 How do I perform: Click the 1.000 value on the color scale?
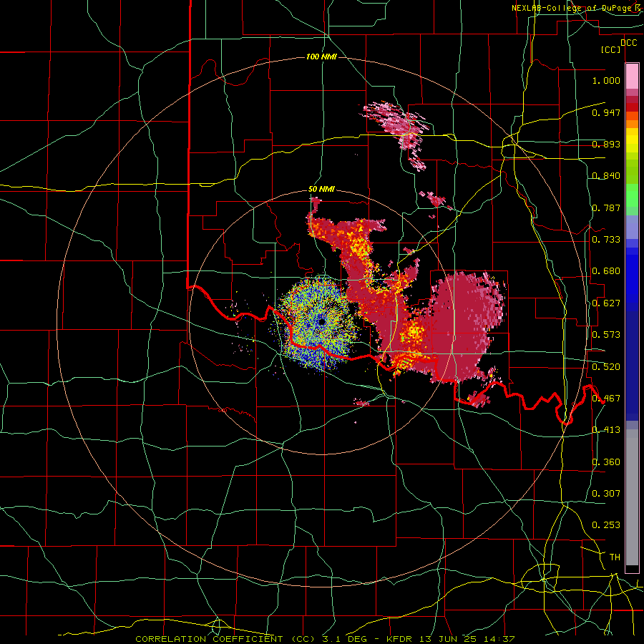606,80
